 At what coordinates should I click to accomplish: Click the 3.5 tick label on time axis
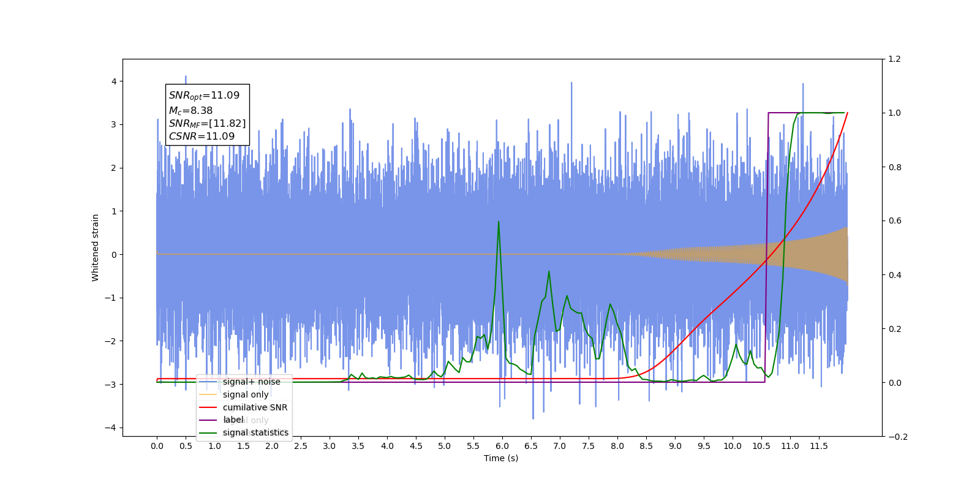(x=358, y=446)
